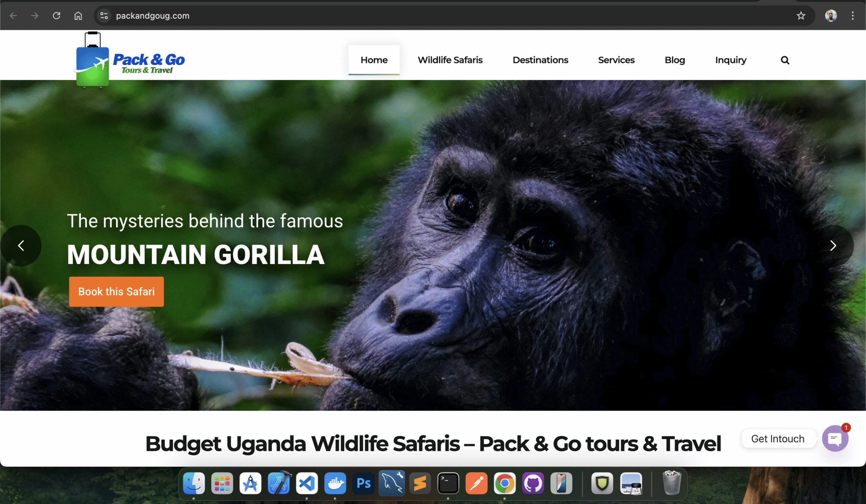866x504 pixels.
Task: Open the chat bubble widget icon
Action: 835,438
